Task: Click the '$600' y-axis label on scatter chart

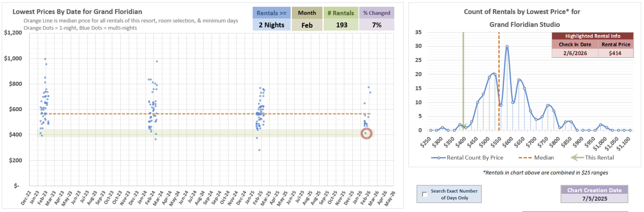Action: pos(15,109)
